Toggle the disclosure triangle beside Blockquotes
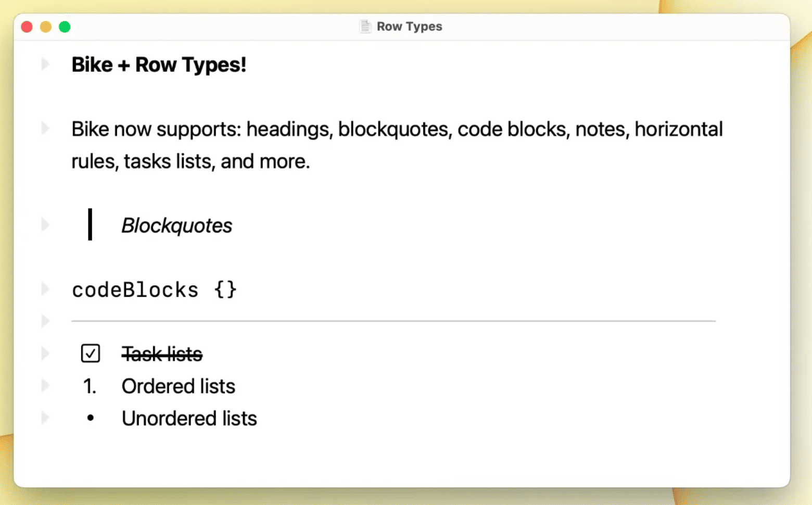This screenshot has height=505, width=812. [x=45, y=225]
